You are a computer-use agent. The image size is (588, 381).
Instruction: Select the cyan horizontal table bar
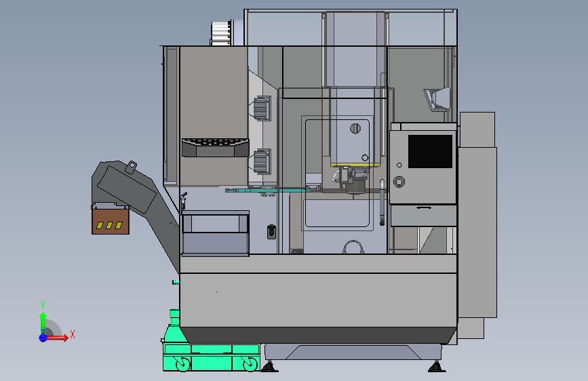point(267,190)
